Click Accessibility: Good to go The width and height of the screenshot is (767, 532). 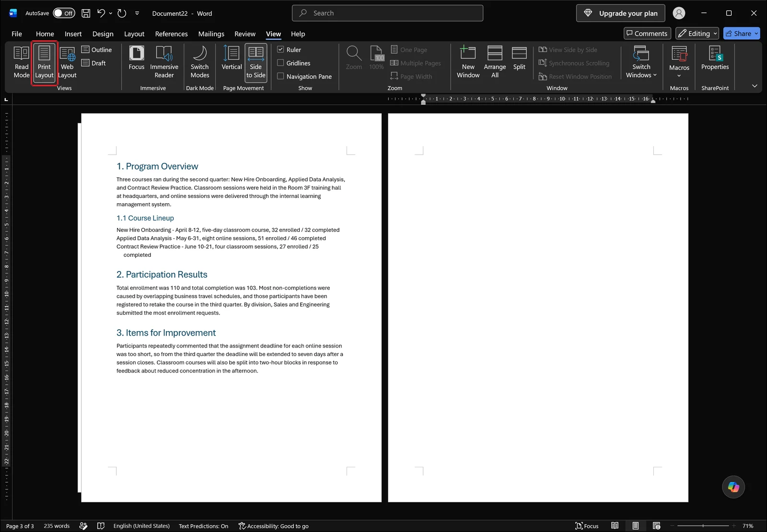click(x=273, y=526)
